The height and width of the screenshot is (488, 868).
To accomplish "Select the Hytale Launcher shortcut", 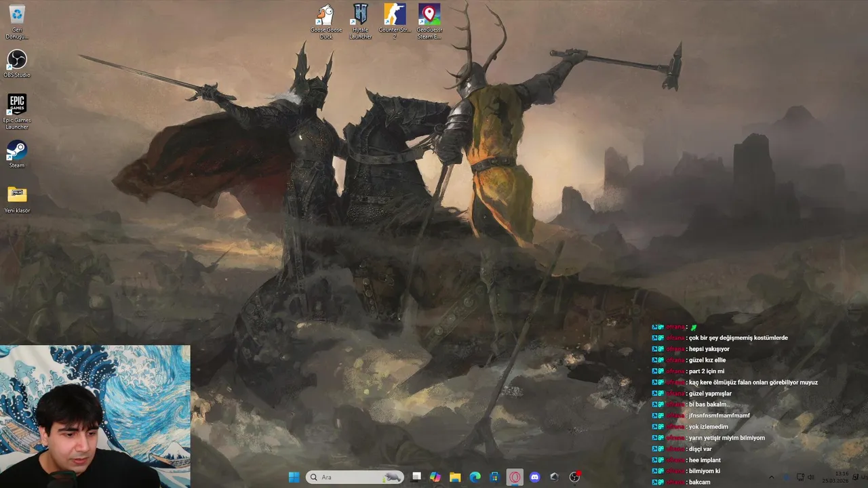I will [360, 22].
